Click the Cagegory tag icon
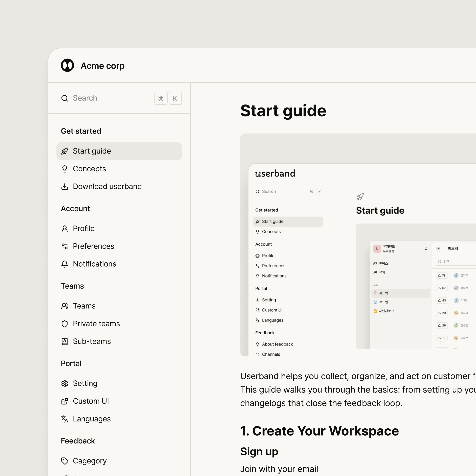 point(64,461)
